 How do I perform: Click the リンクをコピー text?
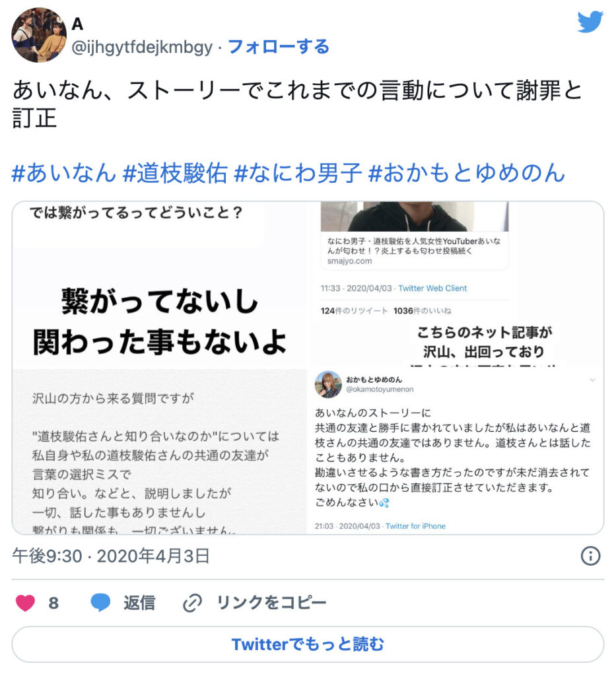[x=271, y=602]
